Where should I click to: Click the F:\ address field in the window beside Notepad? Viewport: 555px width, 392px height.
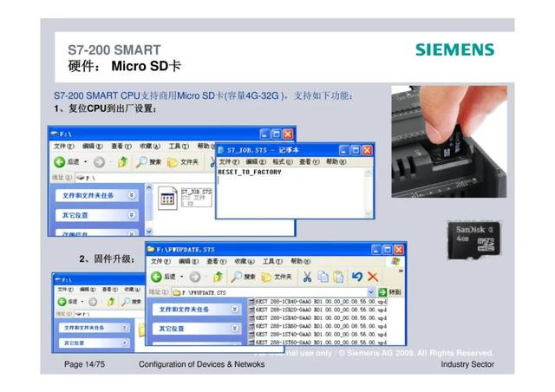(x=145, y=178)
